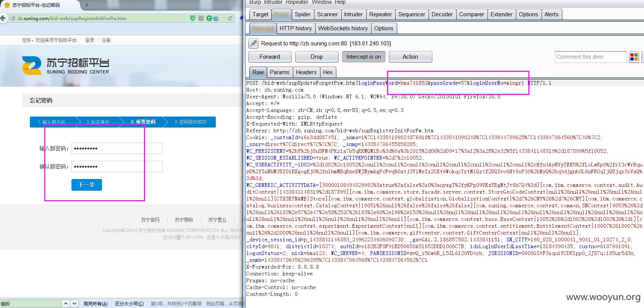Image resolution: width=644 pixels, height=308 pixels.
Task: Select the Proxy Options sub-tab
Action: tap(384, 28)
